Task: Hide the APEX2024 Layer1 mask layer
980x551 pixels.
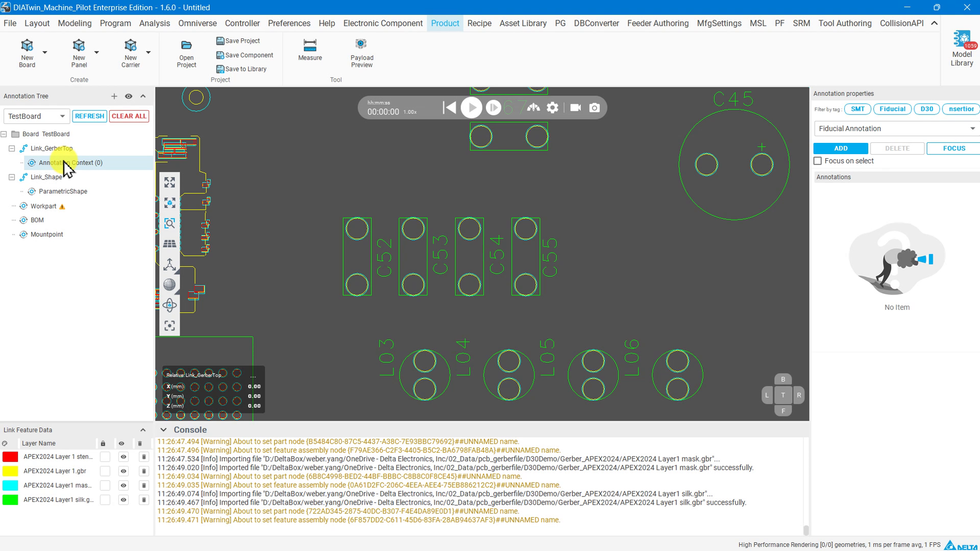Action: tap(124, 485)
